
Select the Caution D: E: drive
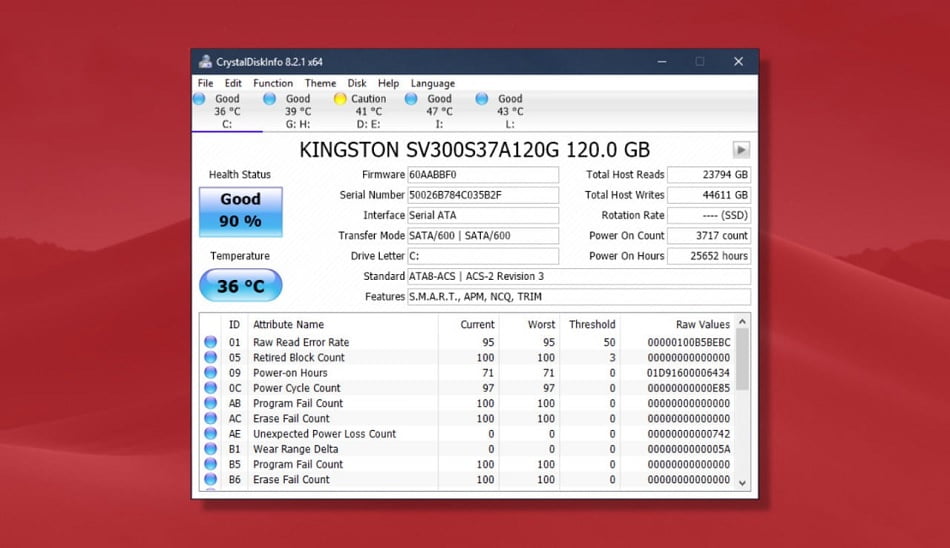pyautogui.click(x=368, y=111)
